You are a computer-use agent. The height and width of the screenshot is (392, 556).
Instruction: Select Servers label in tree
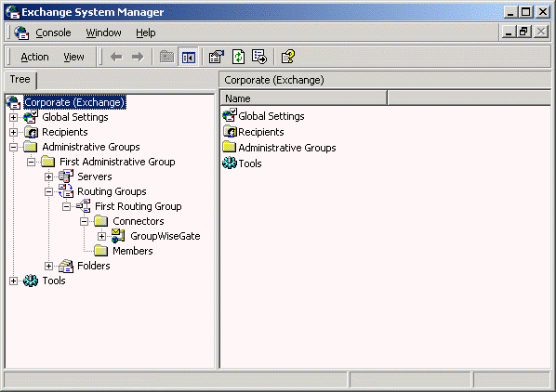pos(95,176)
